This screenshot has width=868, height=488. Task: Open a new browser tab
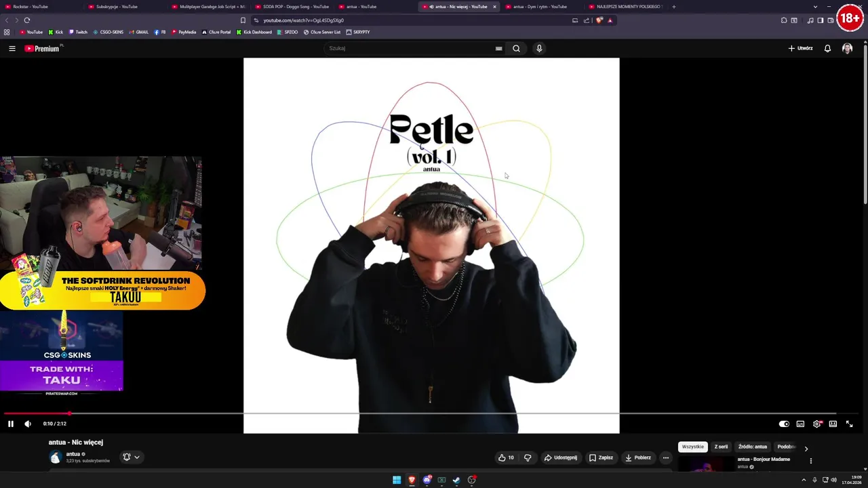674,7
